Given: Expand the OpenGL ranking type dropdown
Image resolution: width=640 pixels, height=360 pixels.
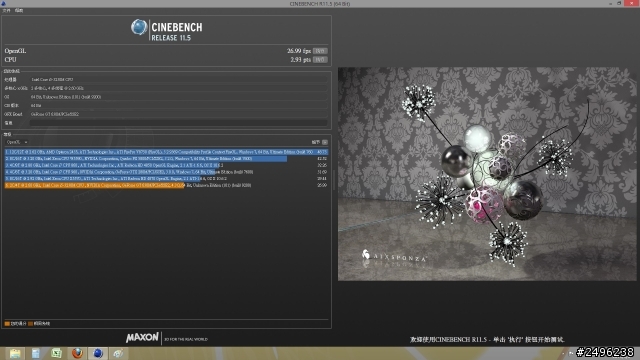Looking at the screenshot, I should pyautogui.click(x=17, y=142).
